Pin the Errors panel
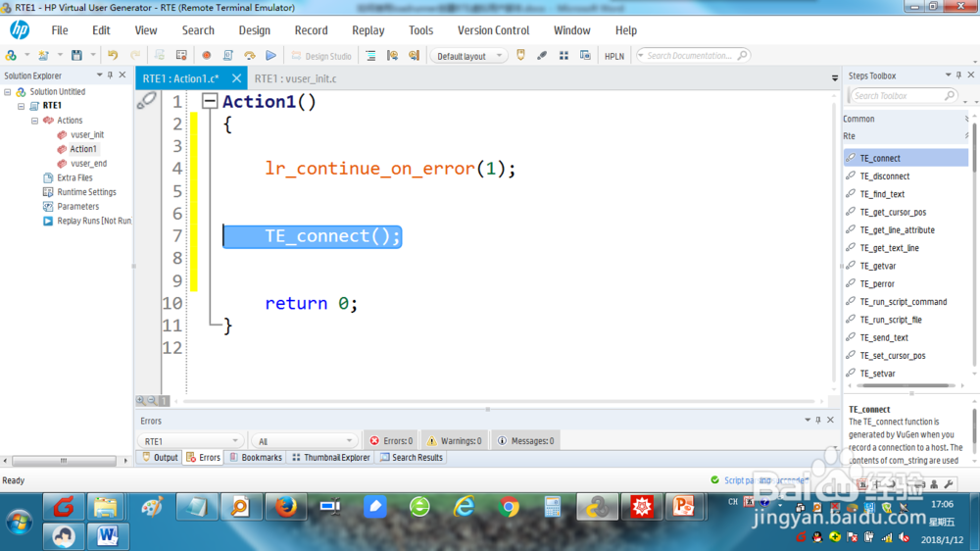The width and height of the screenshot is (980, 551). 818,421
